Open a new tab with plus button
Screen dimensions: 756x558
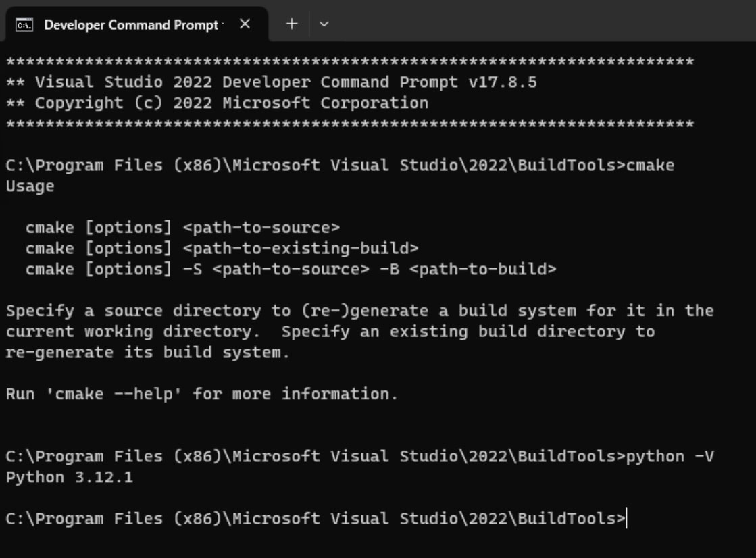(292, 24)
